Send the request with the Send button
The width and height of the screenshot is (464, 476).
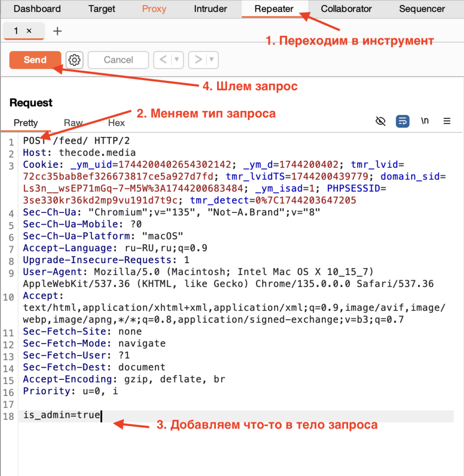tap(35, 59)
